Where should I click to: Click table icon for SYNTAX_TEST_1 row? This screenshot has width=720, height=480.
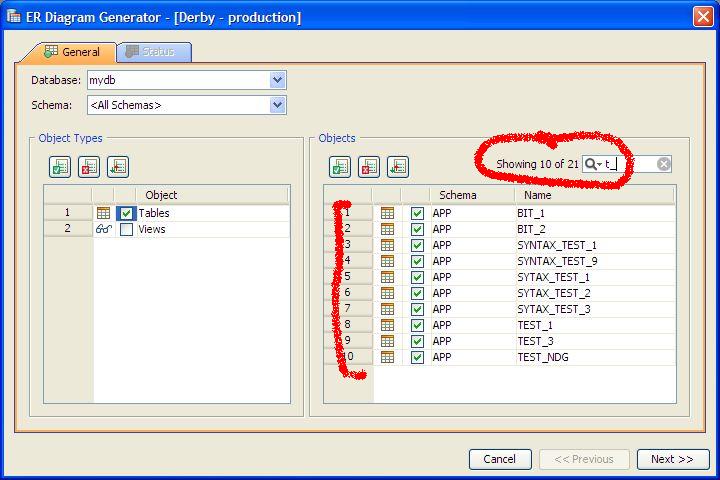388,245
